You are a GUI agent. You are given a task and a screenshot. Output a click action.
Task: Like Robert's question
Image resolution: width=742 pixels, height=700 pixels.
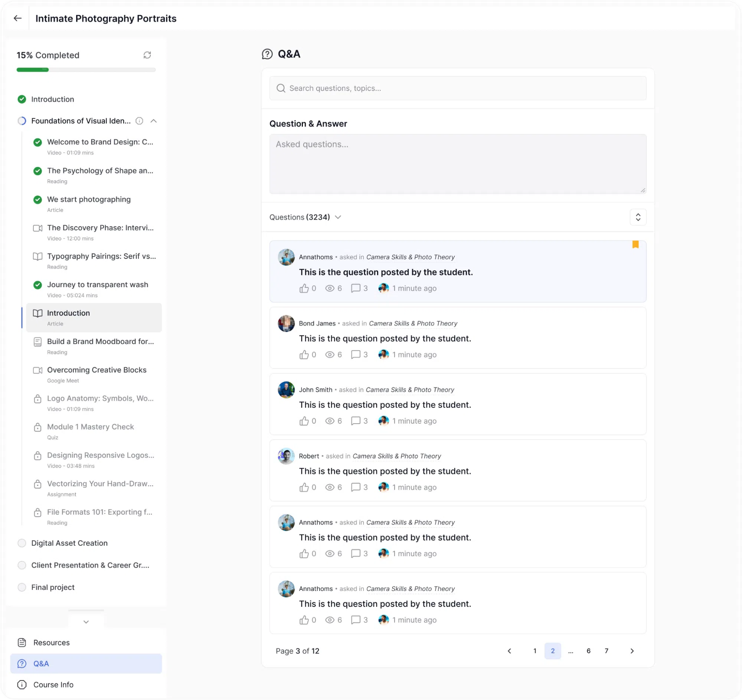coord(304,487)
